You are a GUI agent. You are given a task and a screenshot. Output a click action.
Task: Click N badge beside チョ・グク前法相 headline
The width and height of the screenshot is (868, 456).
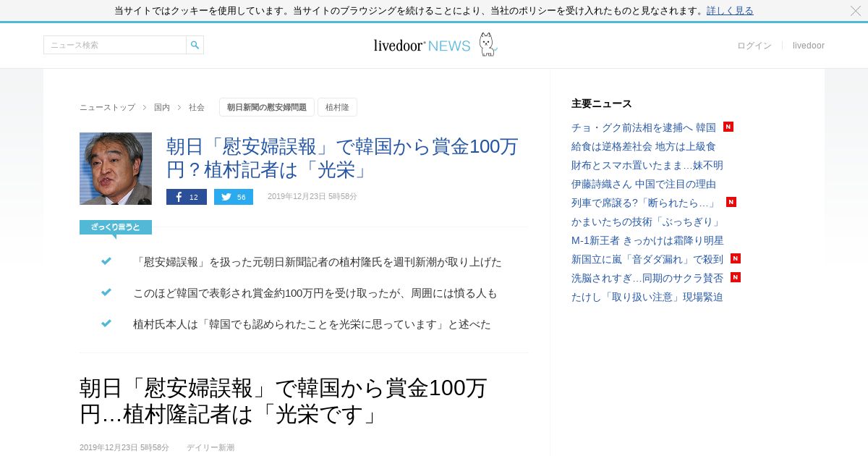(x=728, y=127)
